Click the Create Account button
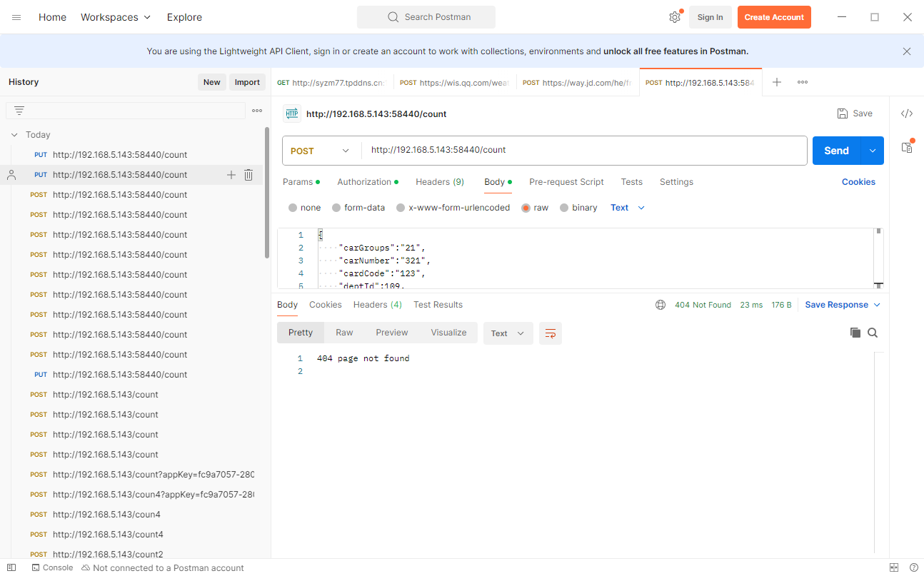Screen dimensions: 924x576 tap(774, 17)
